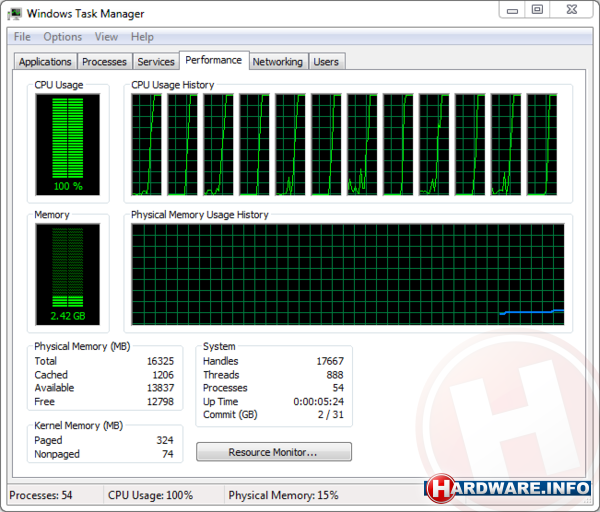Minimize the Task Manager window
Viewport: 600px width, 512px height.
[x=512, y=10]
